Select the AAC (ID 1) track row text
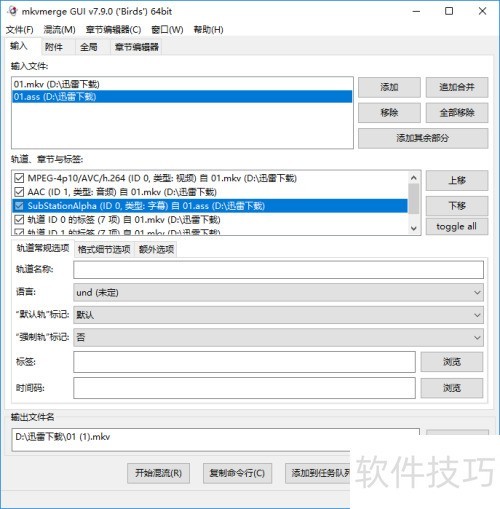 coord(122,192)
